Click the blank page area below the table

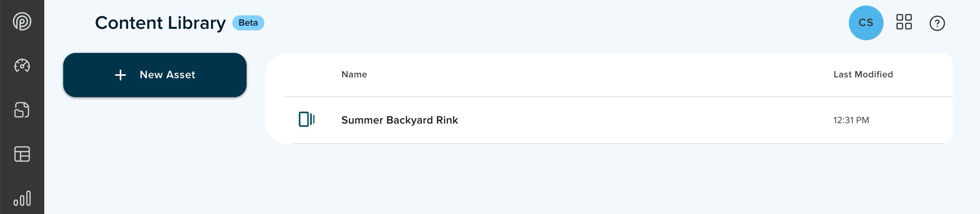pyautogui.click(x=609, y=180)
